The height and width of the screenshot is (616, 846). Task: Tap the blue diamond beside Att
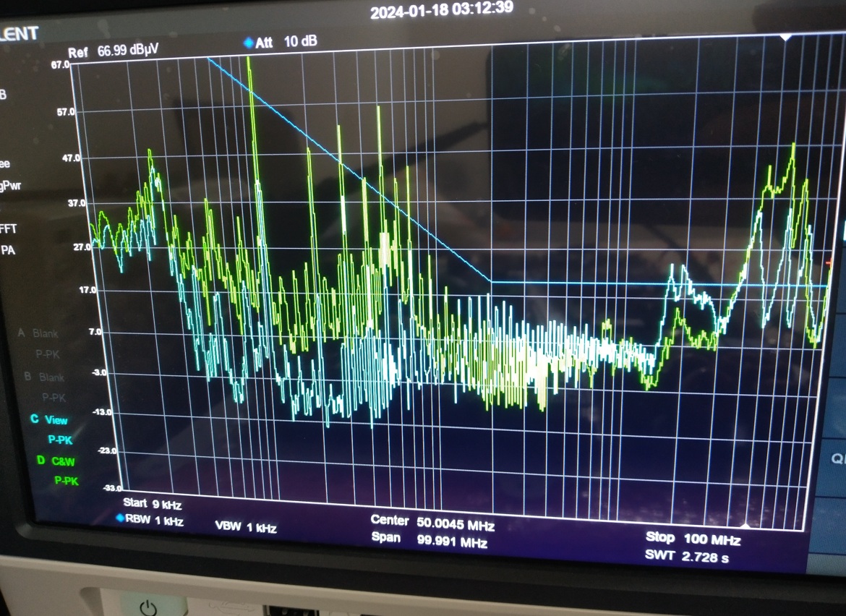click(249, 43)
